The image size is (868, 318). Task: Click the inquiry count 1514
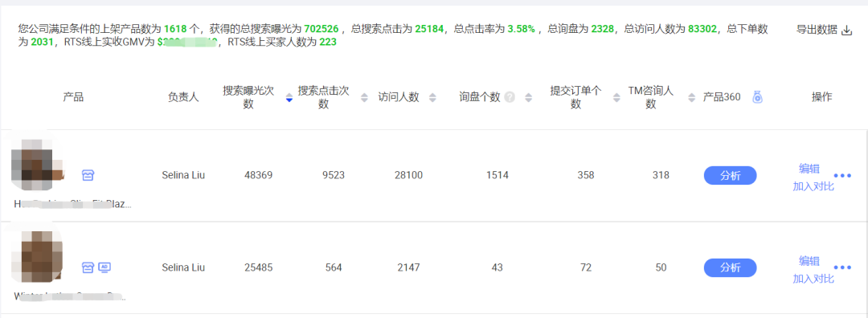click(497, 175)
